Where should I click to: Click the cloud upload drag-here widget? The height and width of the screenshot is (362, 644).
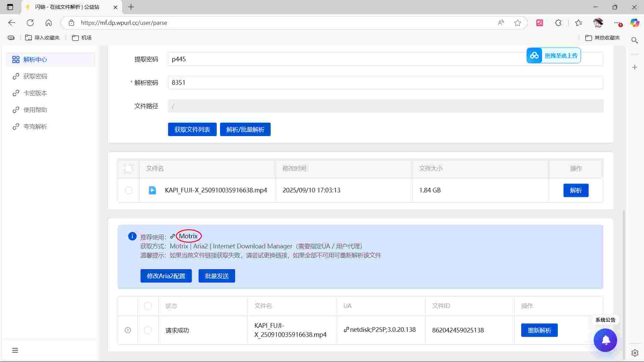[553, 56]
